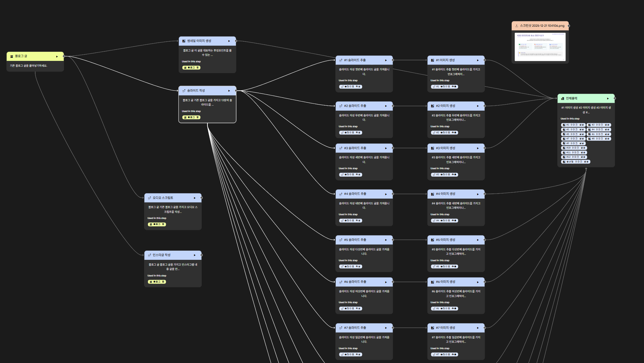The width and height of the screenshot is (644, 363).
Task: Click the upload icon beside the 스크린샷 file name
Action: pos(516,26)
